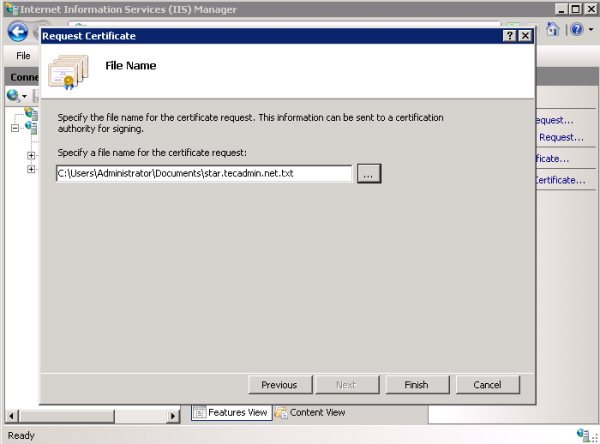The image size is (600, 444).
Task: Open the Help question mark icon
Action: (x=576, y=31)
